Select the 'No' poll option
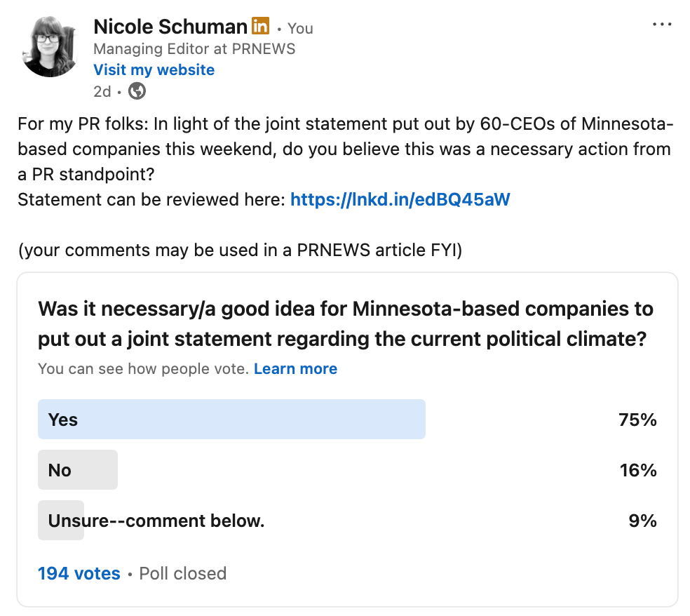Viewport: 690px width, 616px height. [x=77, y=469]
